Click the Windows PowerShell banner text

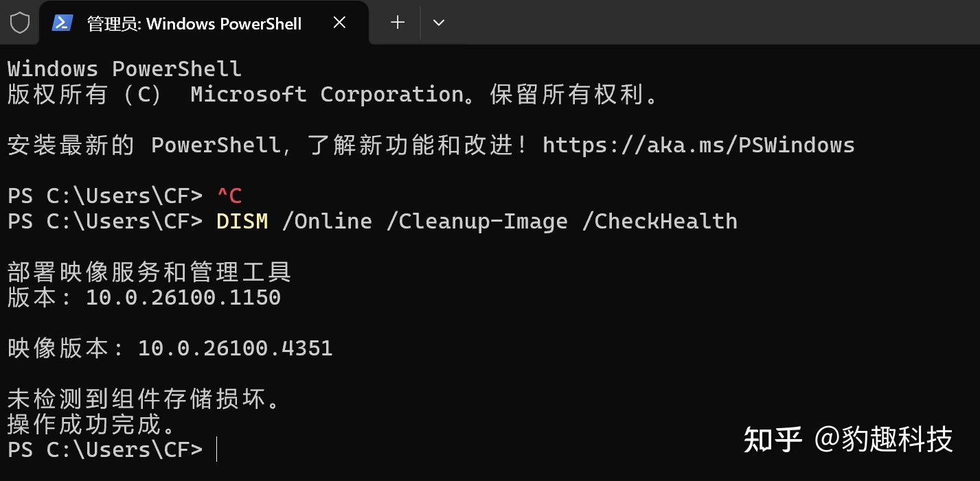tap(124, 68)
